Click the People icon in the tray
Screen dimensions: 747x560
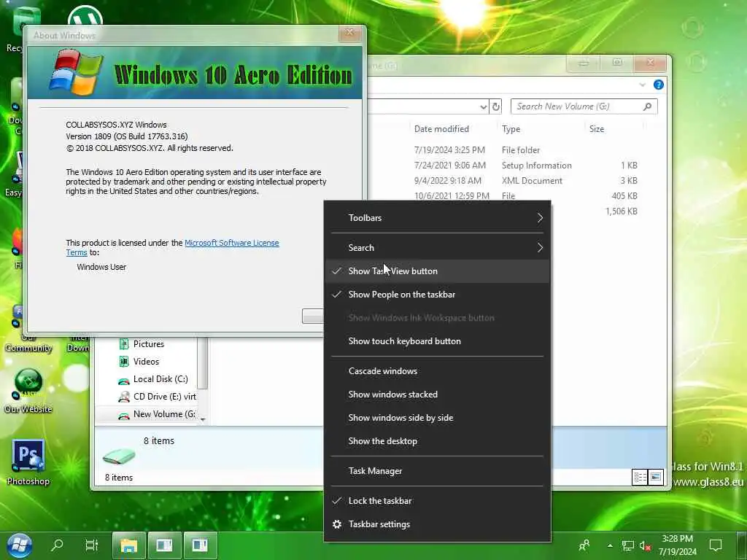tap(584, 545)
